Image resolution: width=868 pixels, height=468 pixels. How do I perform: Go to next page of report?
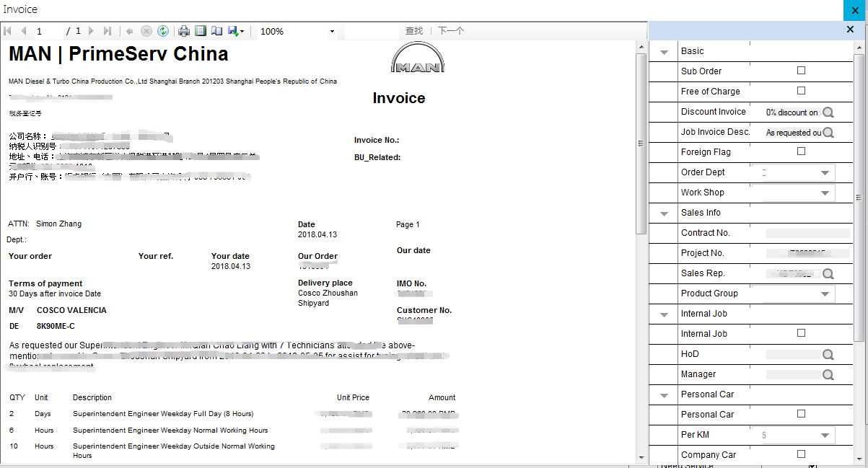(91, 31)
